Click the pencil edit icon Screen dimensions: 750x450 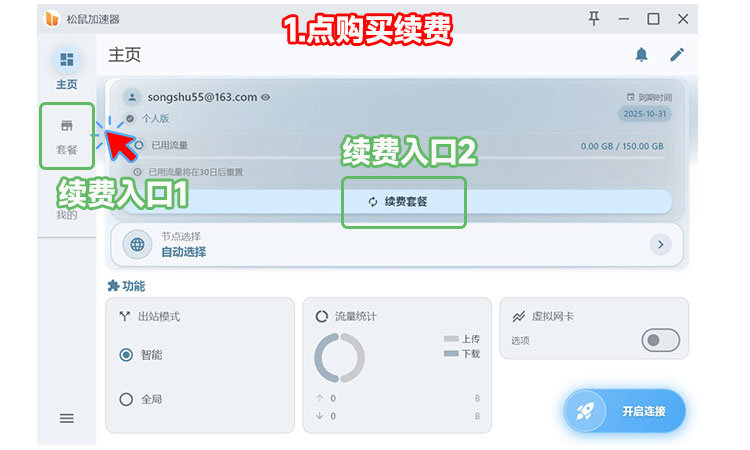(677, 55)
